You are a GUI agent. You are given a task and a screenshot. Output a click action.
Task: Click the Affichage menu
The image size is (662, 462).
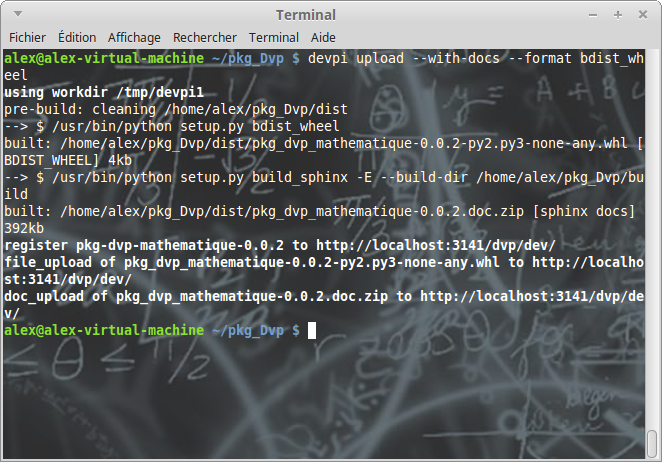[134, 37]
